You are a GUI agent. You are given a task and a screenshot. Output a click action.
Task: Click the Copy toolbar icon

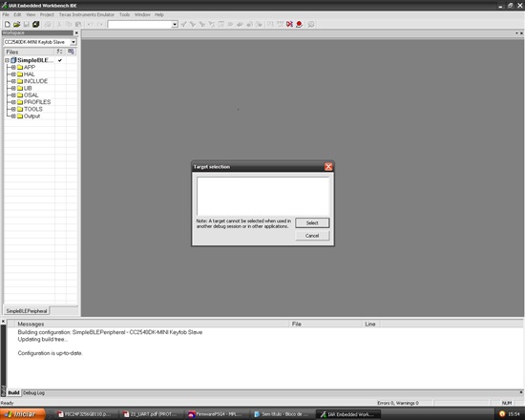coord(69,24)
